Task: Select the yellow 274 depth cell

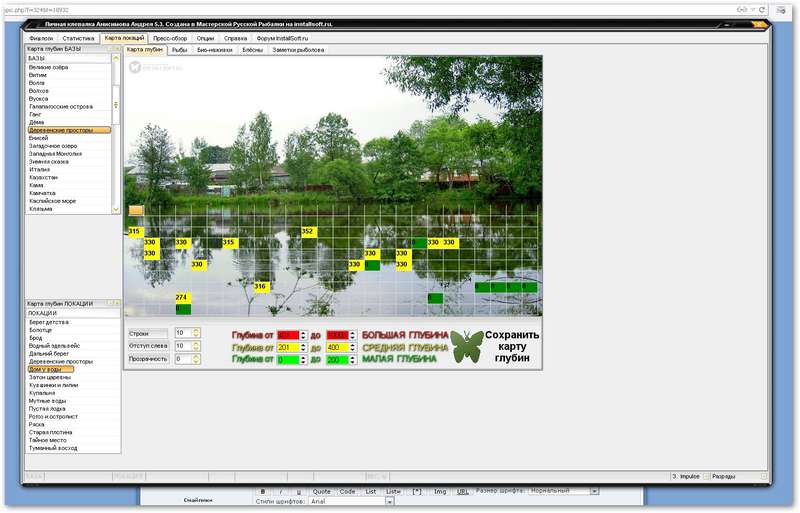Action: (183, 297)
